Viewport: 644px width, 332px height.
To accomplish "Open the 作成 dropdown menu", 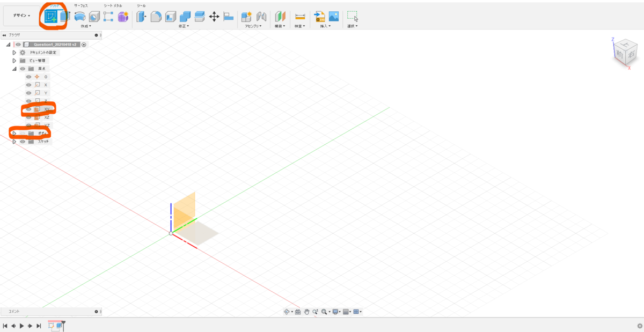I will (x=86, y=26).
